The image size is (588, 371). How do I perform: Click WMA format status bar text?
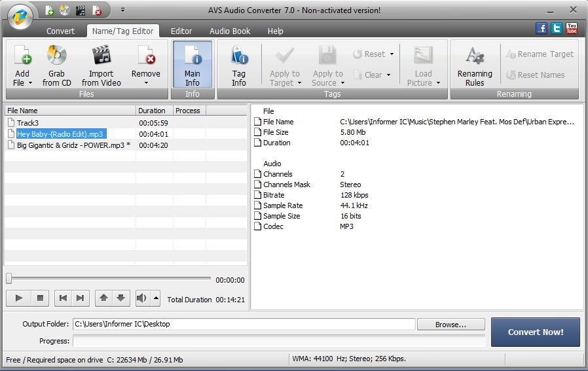[x=349, y=359]
